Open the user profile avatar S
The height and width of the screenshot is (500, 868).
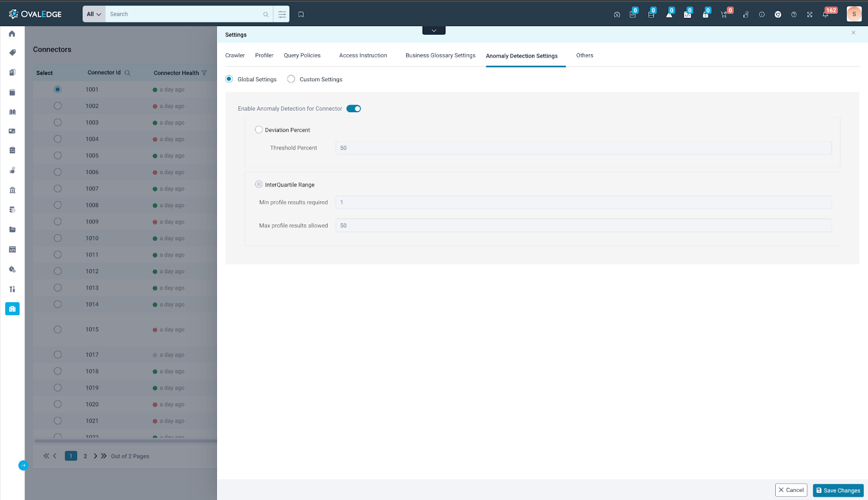(854, 14)
